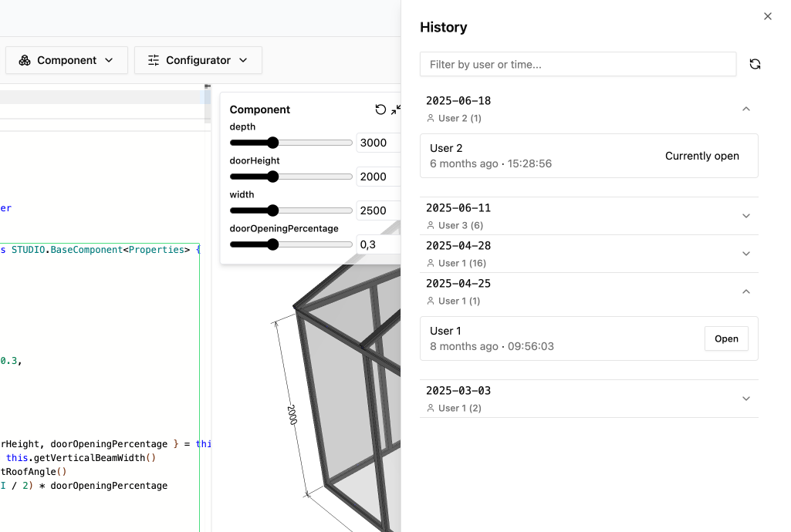Open the Configurator dropdown menu
The image size is (791, 532).
click(242, 59)
